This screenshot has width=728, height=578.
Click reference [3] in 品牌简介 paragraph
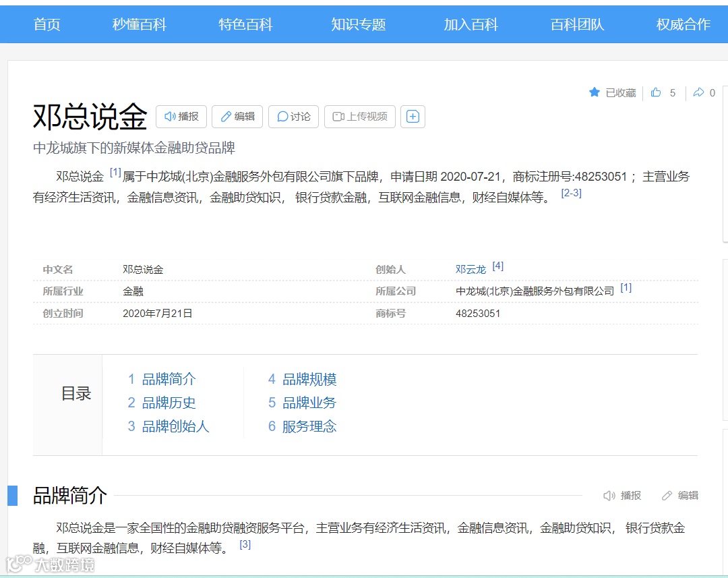pos(245,544)
